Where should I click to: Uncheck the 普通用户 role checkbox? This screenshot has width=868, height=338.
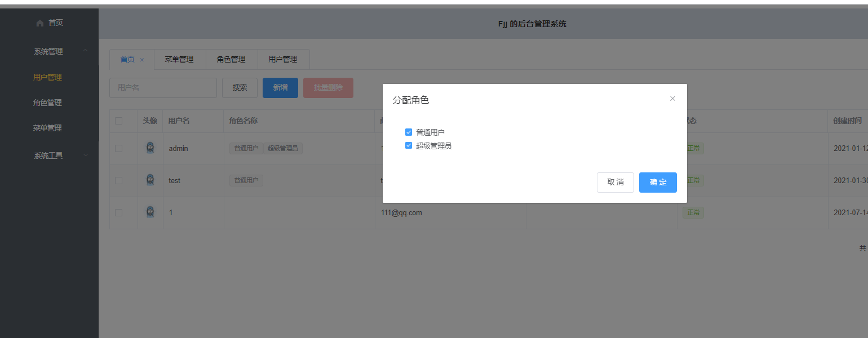[x=409, y=132]
